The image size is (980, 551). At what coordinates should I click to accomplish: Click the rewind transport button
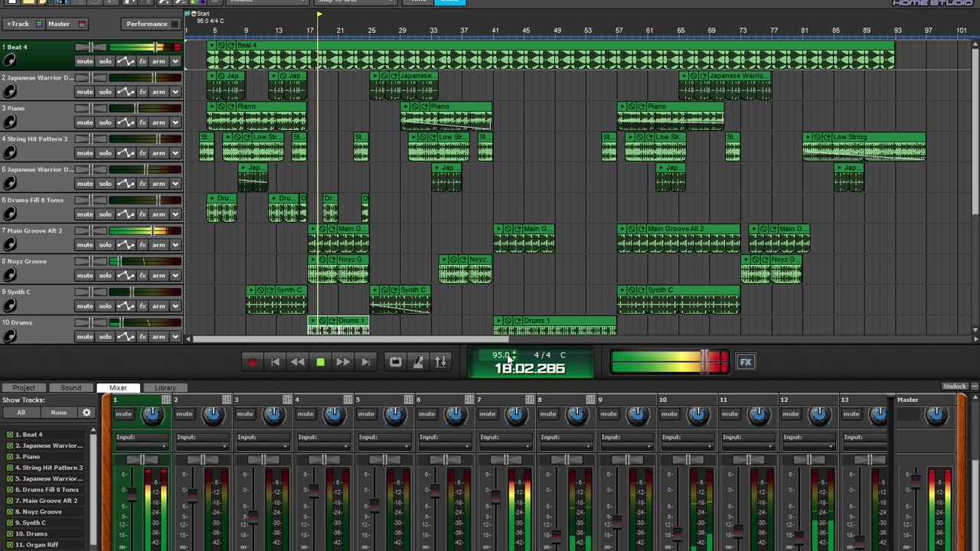pos(298,362)
